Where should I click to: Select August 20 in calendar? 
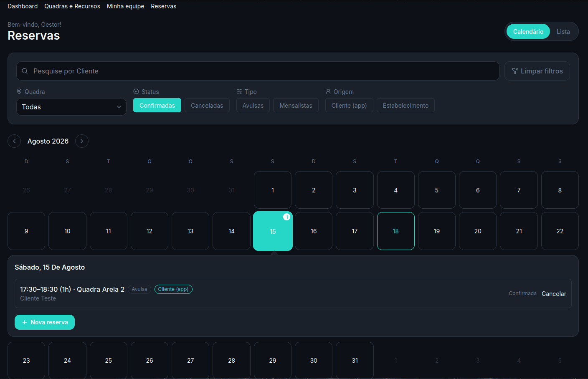tap(478, 231)
